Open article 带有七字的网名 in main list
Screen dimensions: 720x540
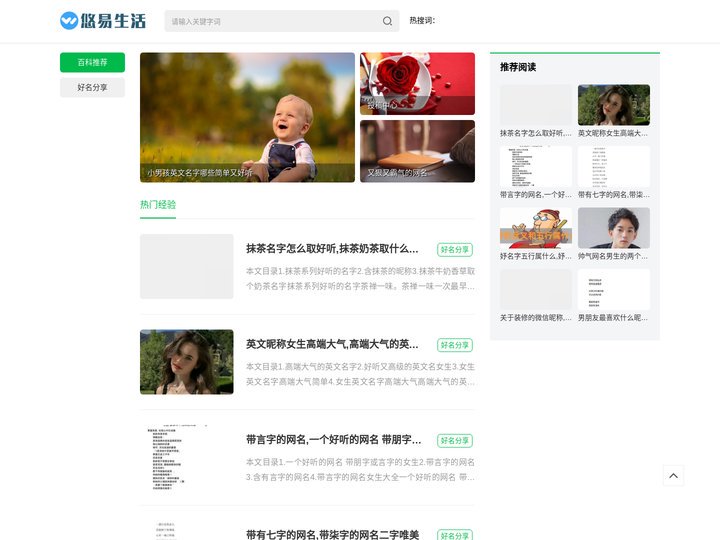pyautogui.click(x=332, y=534)
